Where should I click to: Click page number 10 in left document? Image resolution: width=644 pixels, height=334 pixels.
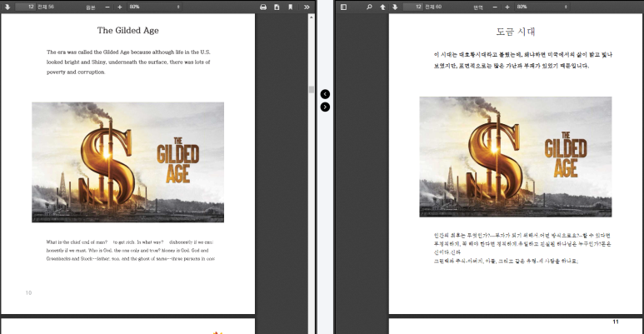[x=28, y=293]
